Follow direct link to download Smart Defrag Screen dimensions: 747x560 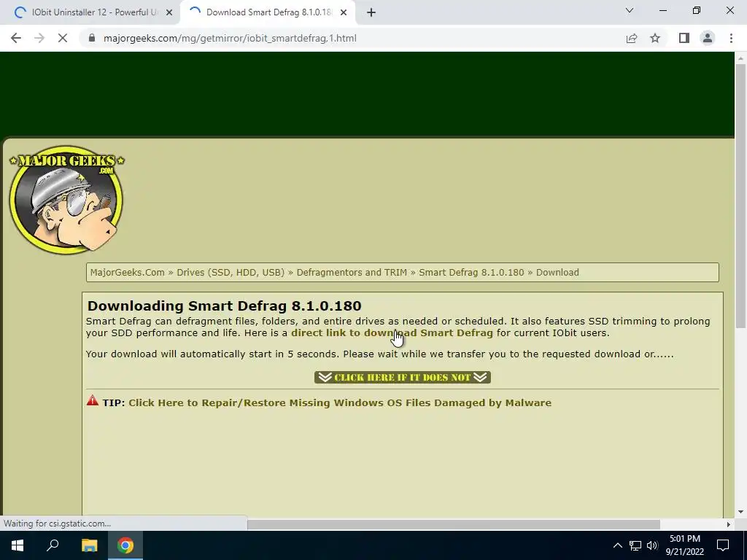tap(392, 332)
